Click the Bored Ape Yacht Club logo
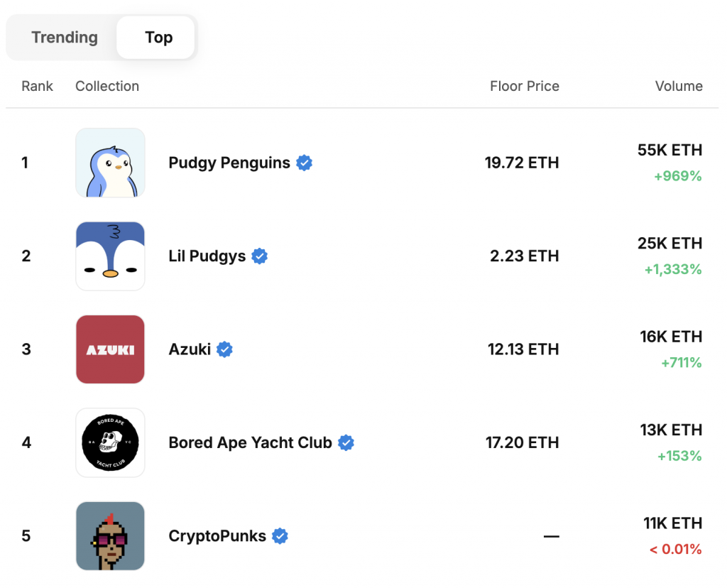 [110, 442]
